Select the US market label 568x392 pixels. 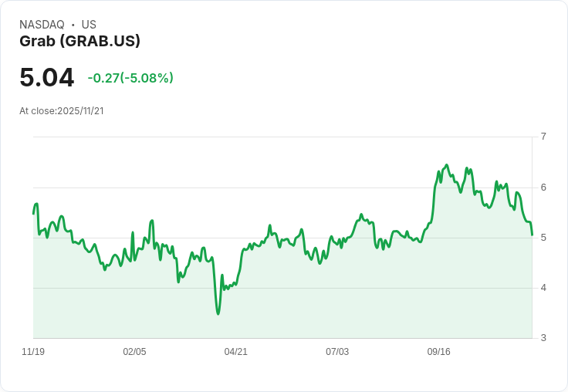89,25
